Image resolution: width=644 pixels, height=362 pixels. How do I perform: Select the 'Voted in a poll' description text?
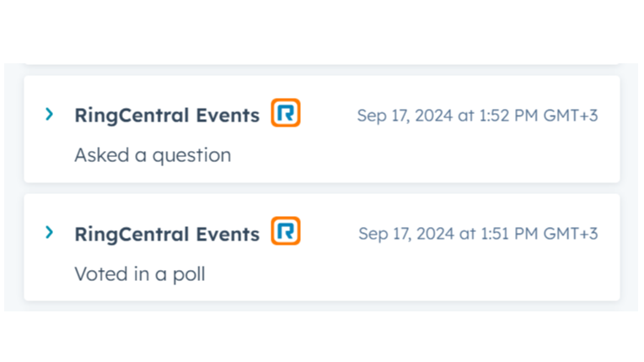[x=140, y=273]
